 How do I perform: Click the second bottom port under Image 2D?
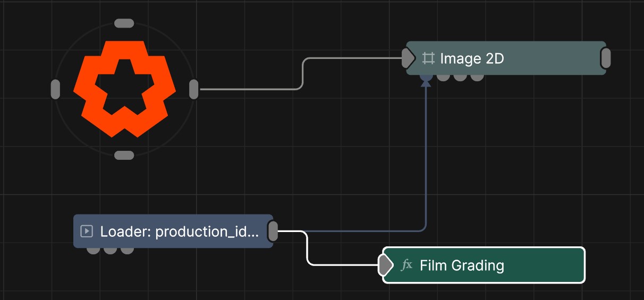pyautogui.click(x=443, y=78)
